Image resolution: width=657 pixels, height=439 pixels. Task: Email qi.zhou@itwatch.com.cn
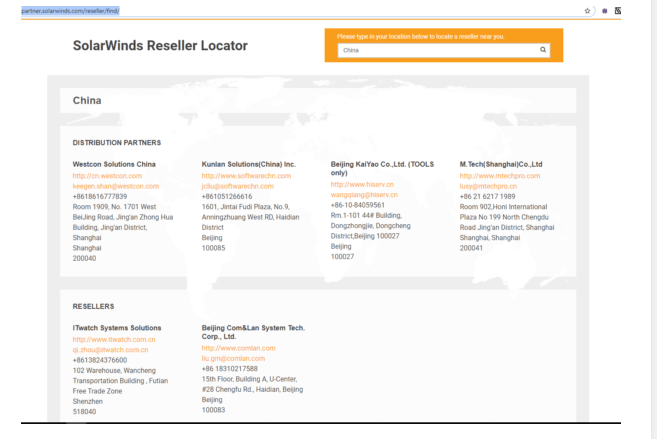tap(110, 350)
